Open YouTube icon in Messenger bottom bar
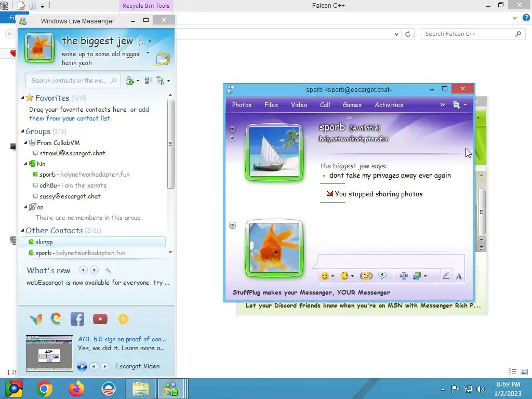Image resolution: width=532 pixels, height=399 pixels. (x=100, y=319)
